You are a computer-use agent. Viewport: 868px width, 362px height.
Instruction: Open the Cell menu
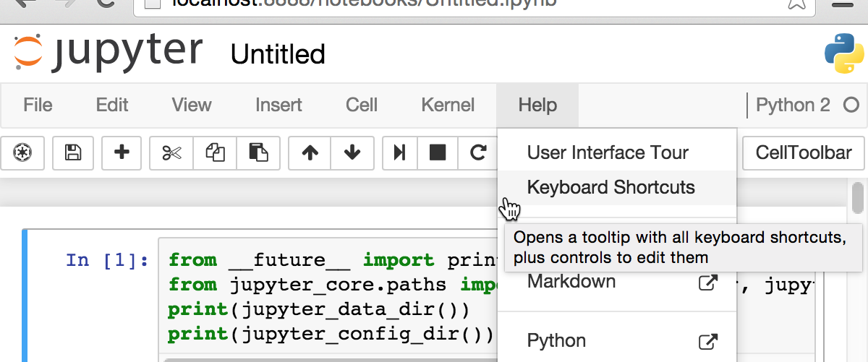pyautogui.click(x=362, y=105)
